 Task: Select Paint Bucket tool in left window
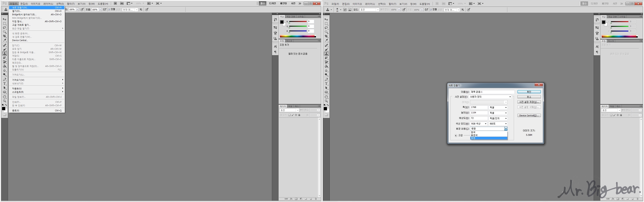(5, 66)
